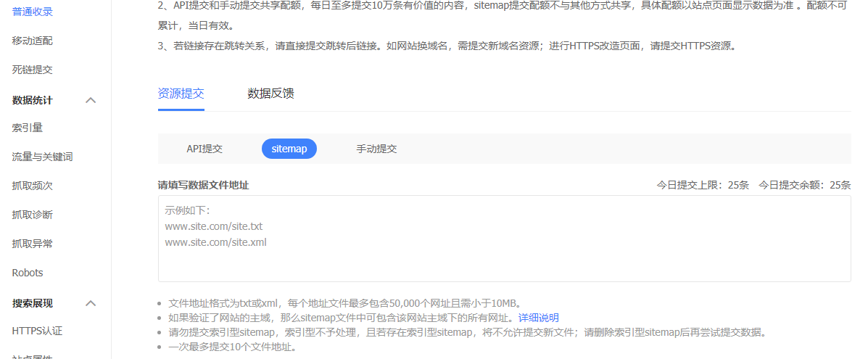Select 移动适配 sidebar item
The image size is (868, 359).
(x=33, y=41)
